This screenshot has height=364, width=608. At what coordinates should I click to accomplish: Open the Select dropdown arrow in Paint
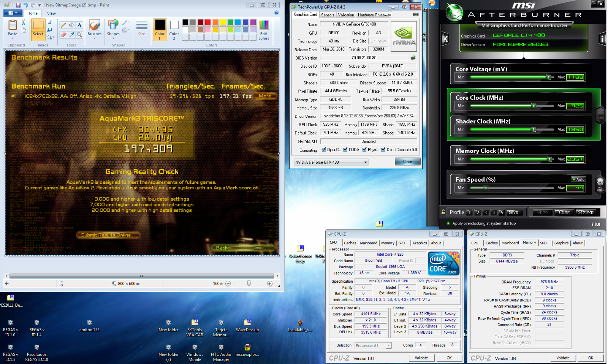pyautogui.click(x=38, y=38)
